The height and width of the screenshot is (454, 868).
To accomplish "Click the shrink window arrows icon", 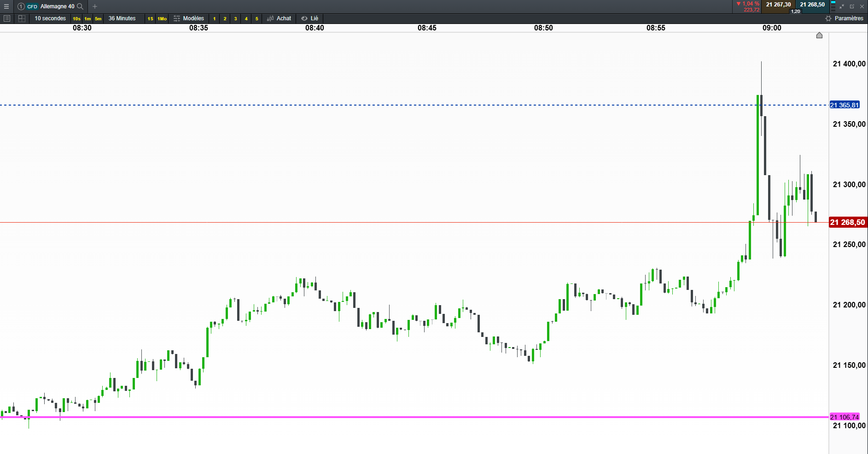I will (x=842, y=6).
